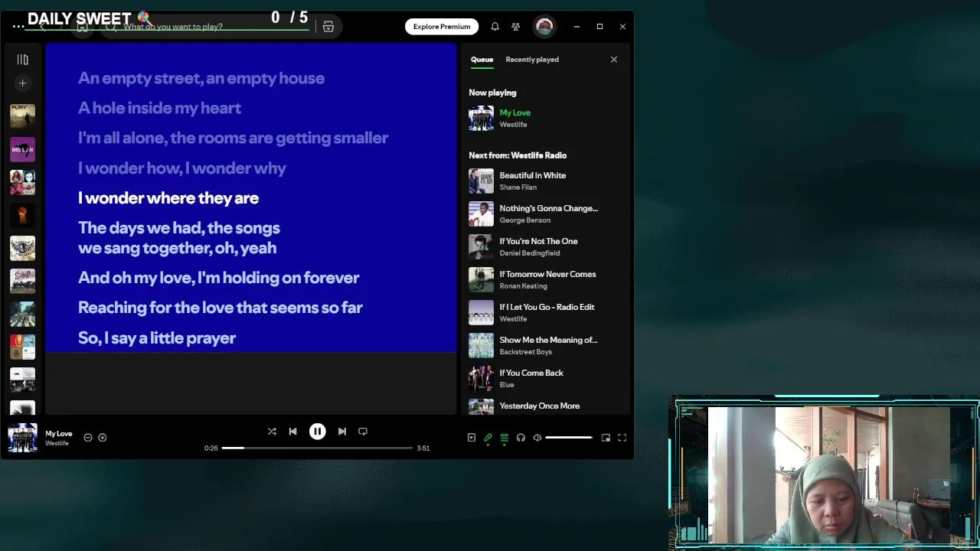
Task: Mute the volume speaker icon
Action: point(537,438)
